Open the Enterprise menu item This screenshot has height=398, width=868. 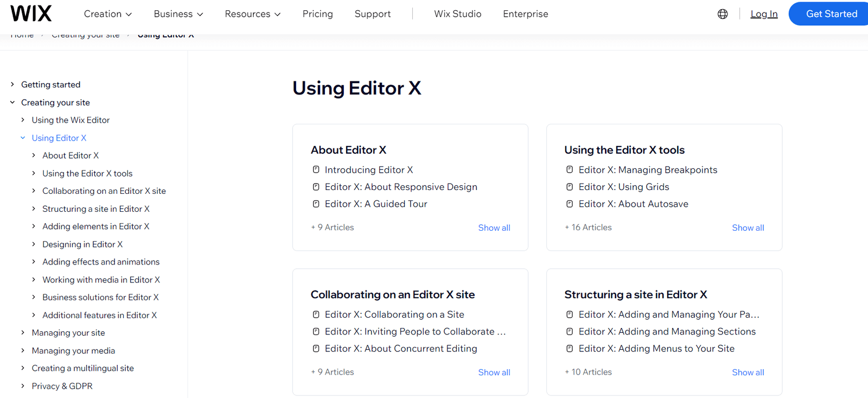coord(525,14)
